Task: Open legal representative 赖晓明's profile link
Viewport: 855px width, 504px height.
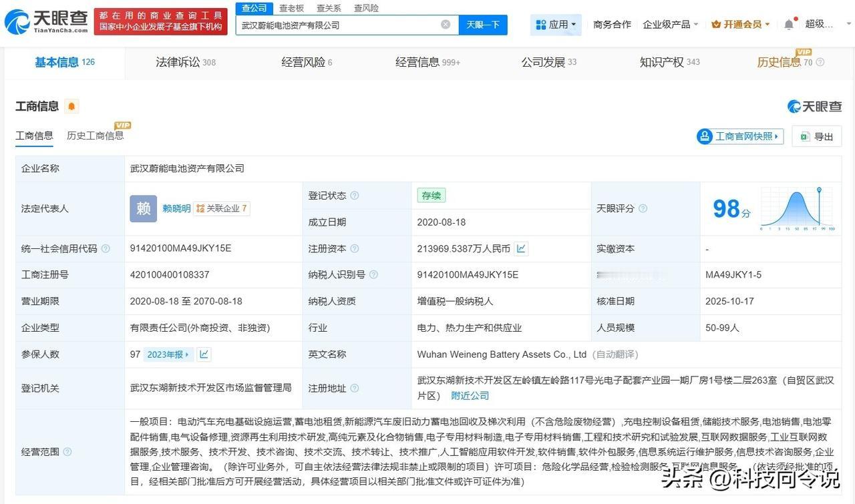Action: pyautogui.click(x=176, y=208)
